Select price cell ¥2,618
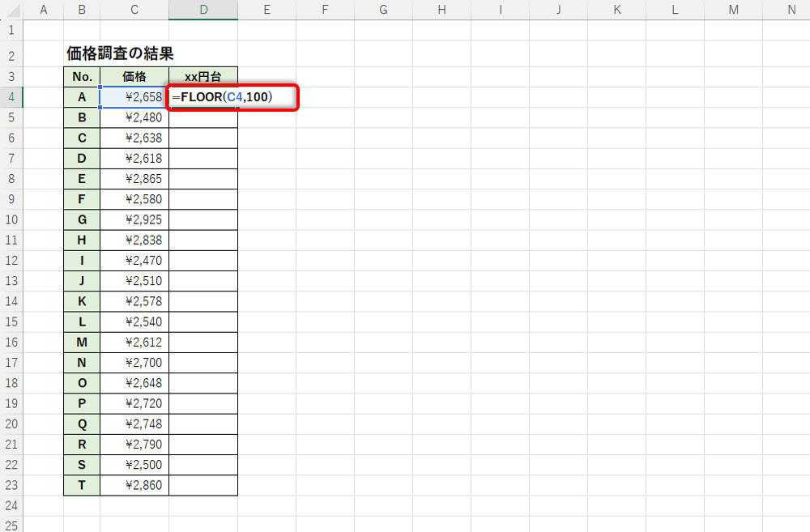 pos(134,159)
